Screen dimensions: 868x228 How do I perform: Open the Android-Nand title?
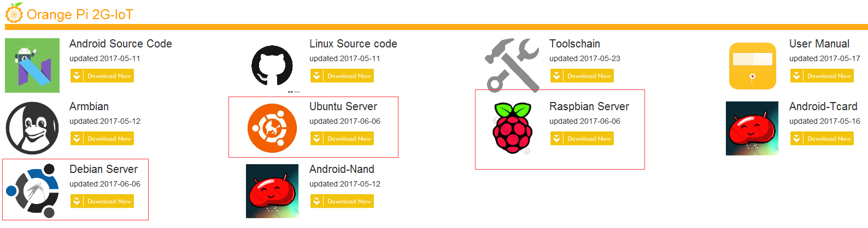[342, 169]
